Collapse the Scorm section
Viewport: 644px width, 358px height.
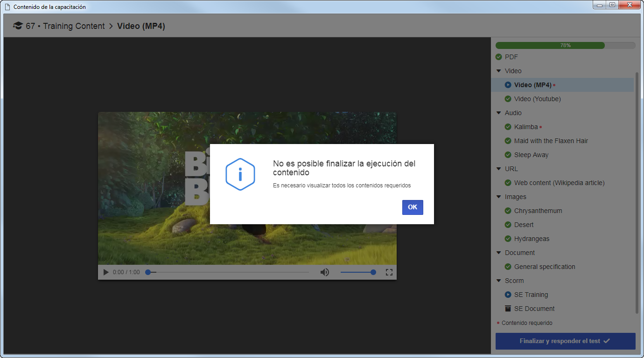[499, 281]
